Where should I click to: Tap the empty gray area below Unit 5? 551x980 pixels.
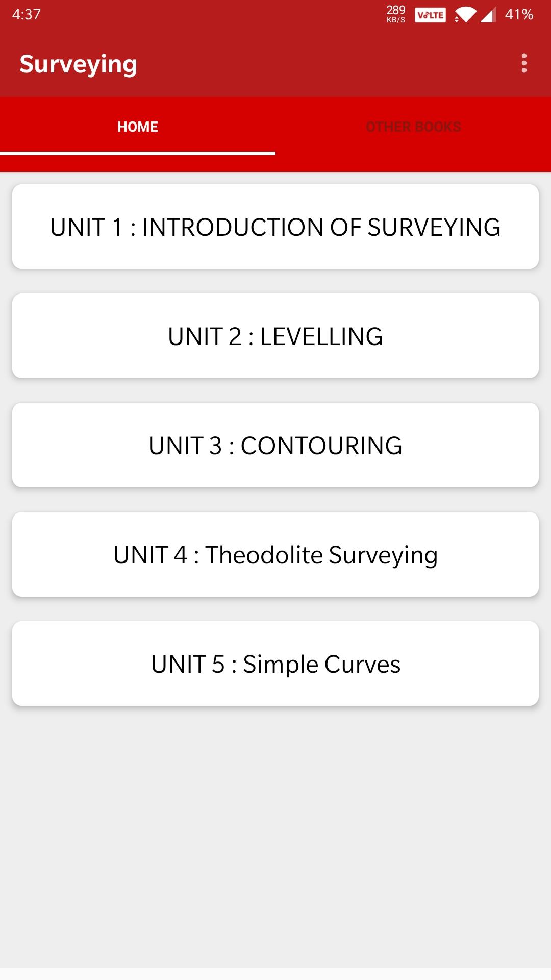[x=275, y=837]
